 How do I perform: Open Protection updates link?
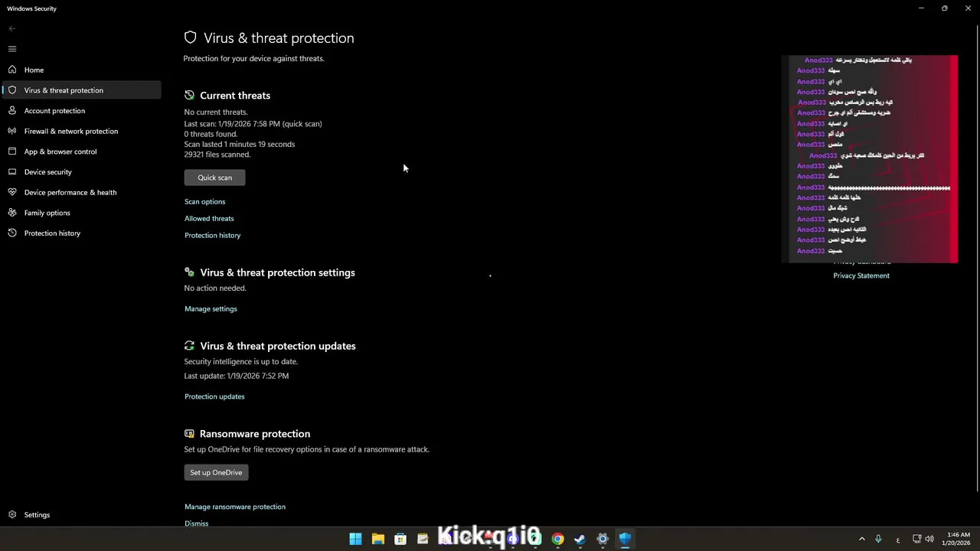[x=214, y=396]
